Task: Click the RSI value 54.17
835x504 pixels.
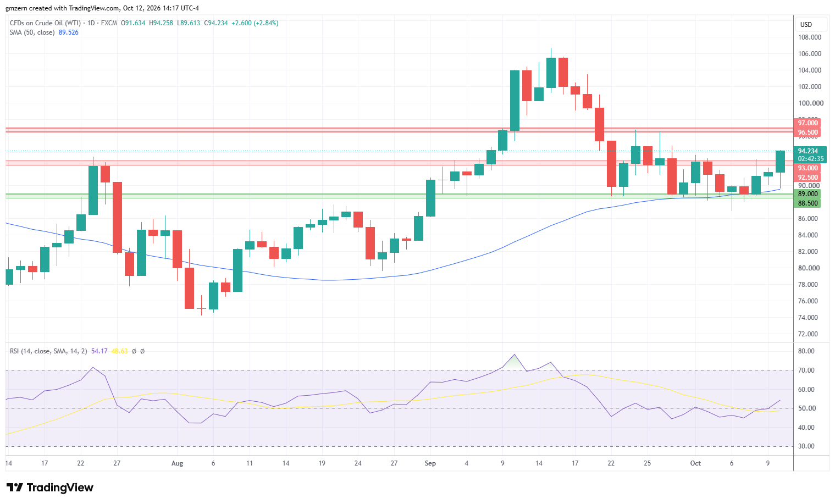Action: click(99, 351)
